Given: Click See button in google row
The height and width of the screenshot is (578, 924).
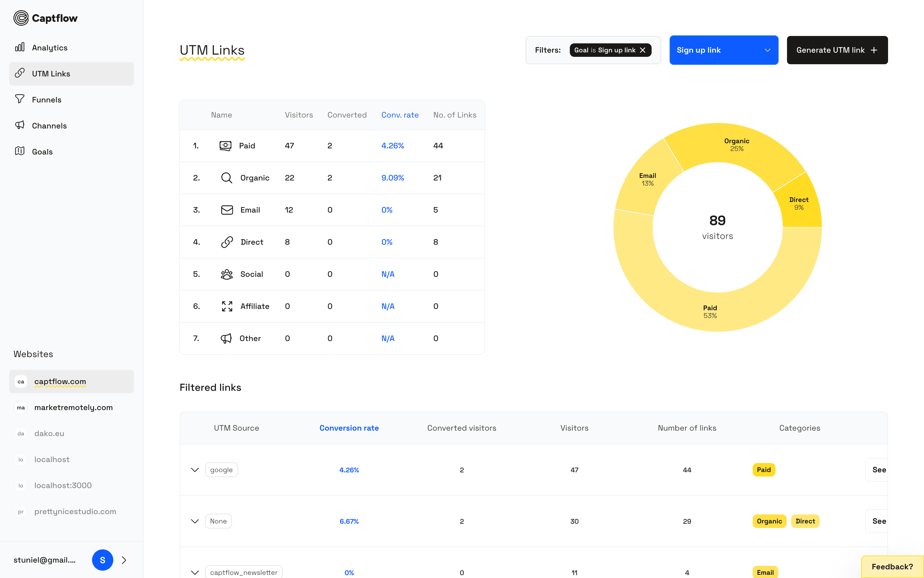Looking at the screenshot, I should point(877,470).
